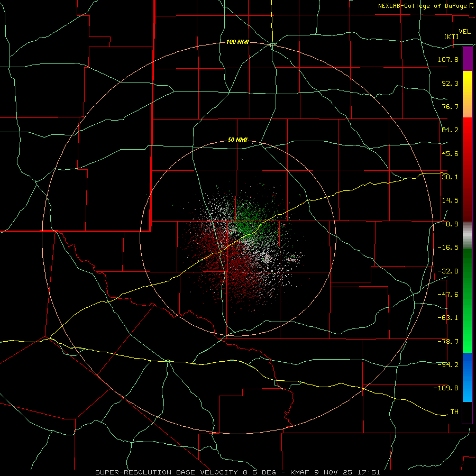Click the -94.2 legend value

point(448,365)
